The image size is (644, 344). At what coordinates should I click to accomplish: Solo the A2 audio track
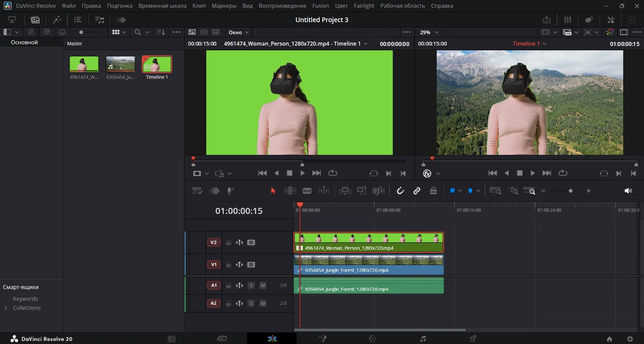coord(251,303)
